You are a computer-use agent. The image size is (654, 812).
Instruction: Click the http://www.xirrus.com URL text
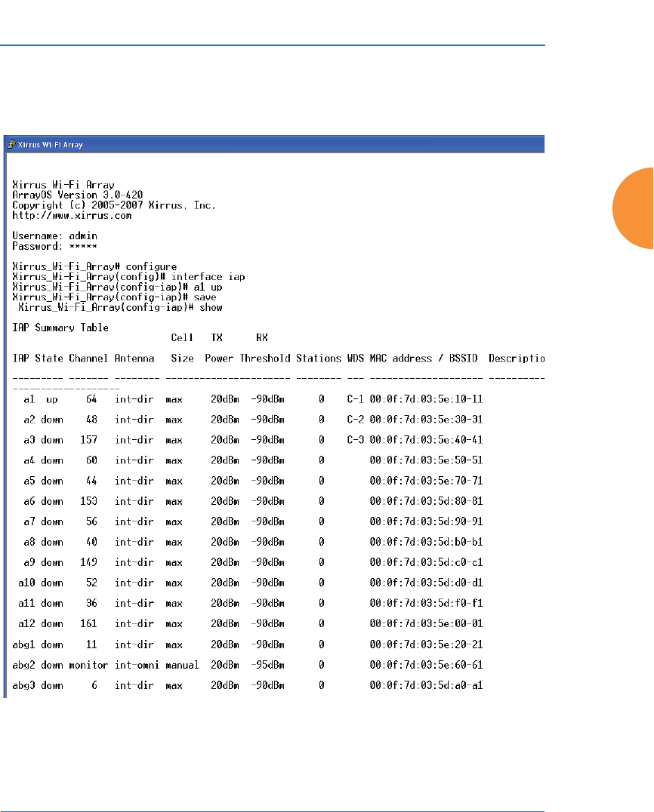pyautogui.click(x=72, y=215)
